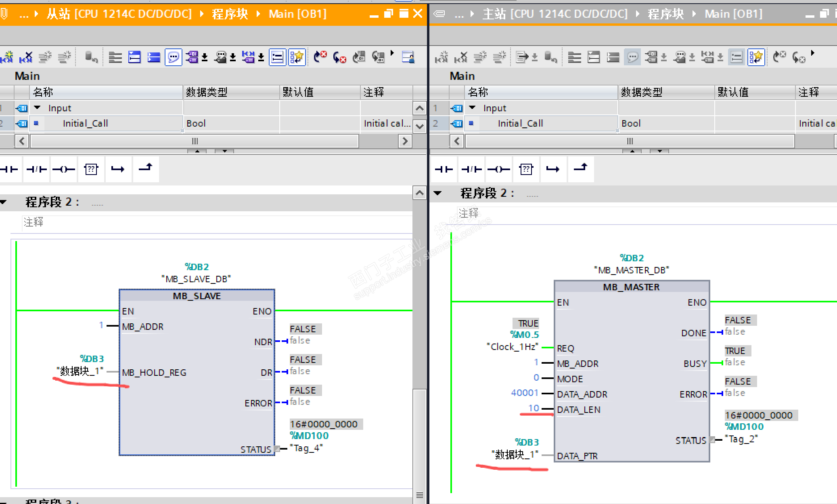Click the MB_MASTER block title

coord(631,287)
